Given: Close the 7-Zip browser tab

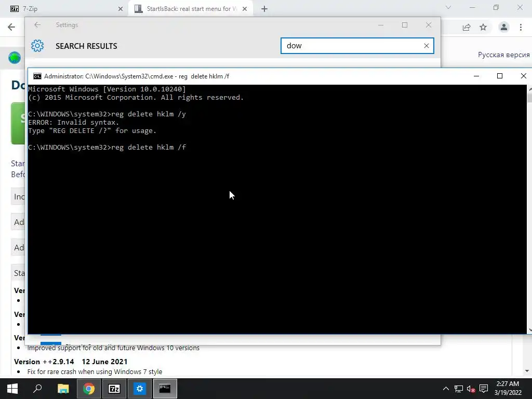Looking at the screenshot, I should tap(121, 9).
